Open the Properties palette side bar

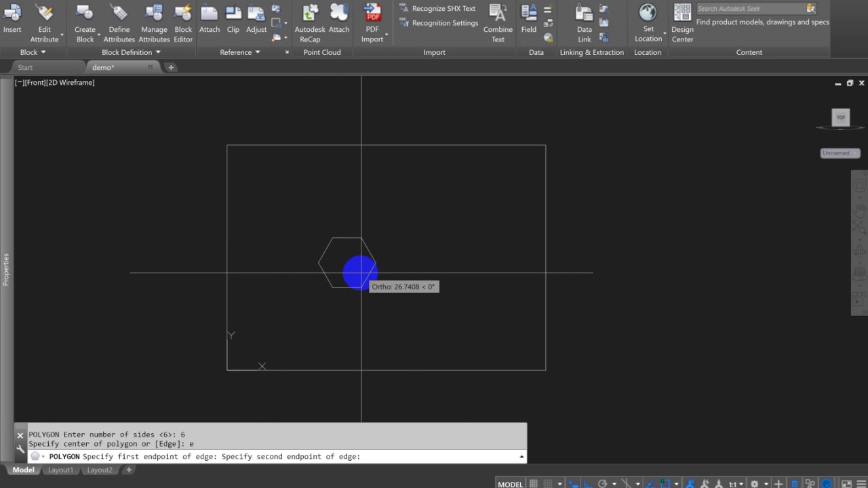6,269
